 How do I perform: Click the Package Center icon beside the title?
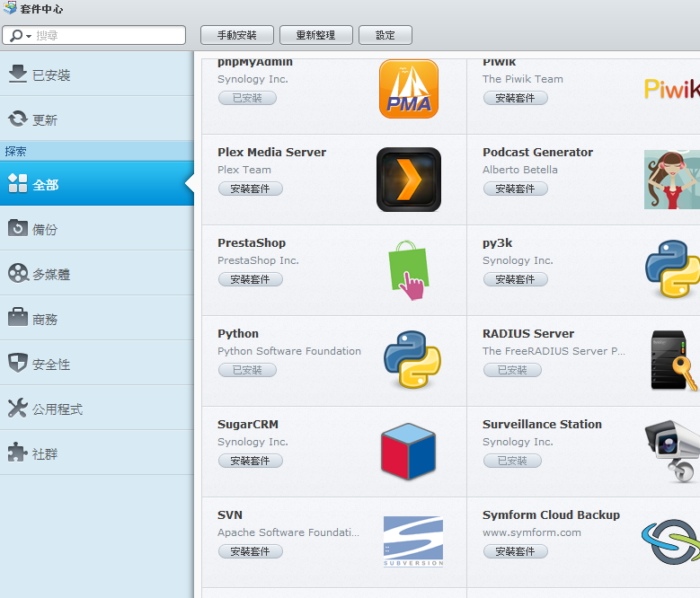(10, 8)
